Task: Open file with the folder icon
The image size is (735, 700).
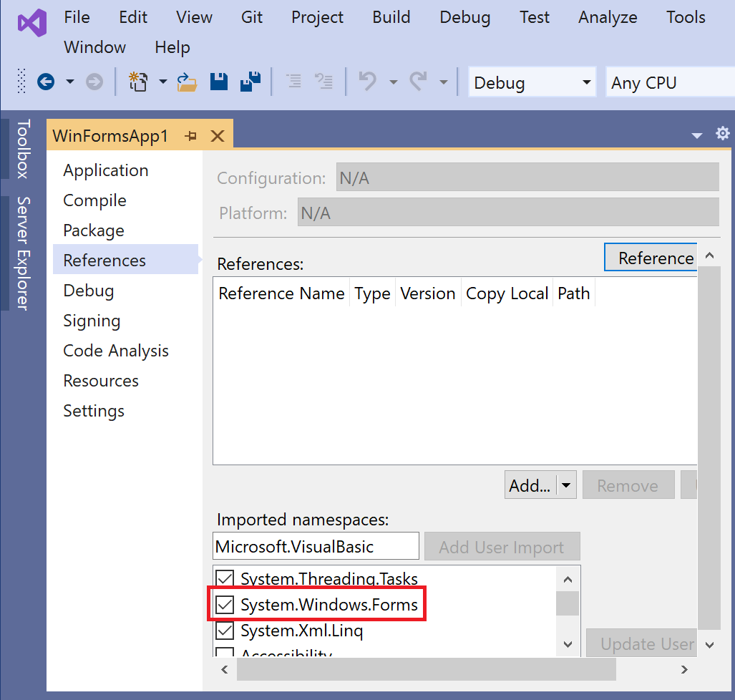Action: [x=187, y=82]
